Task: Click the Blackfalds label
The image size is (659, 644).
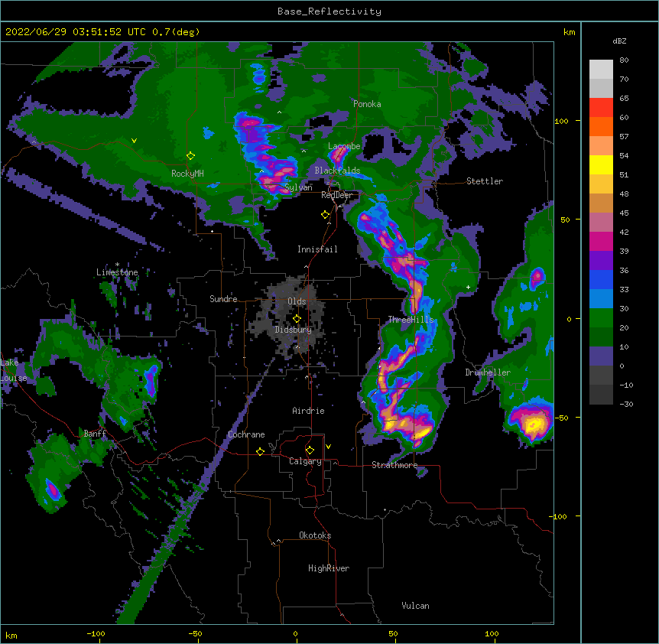Action: [x=337, y=171]
